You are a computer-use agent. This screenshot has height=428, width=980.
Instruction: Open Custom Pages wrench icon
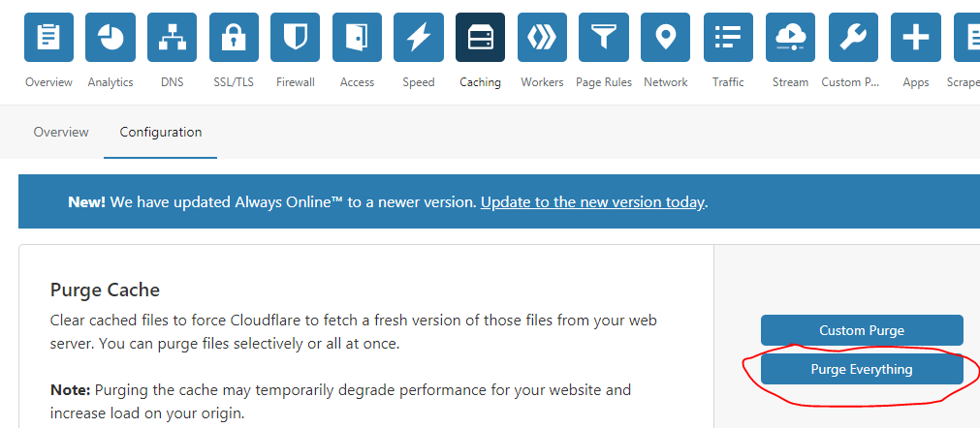pyautogui.click(x=853, y=38)
